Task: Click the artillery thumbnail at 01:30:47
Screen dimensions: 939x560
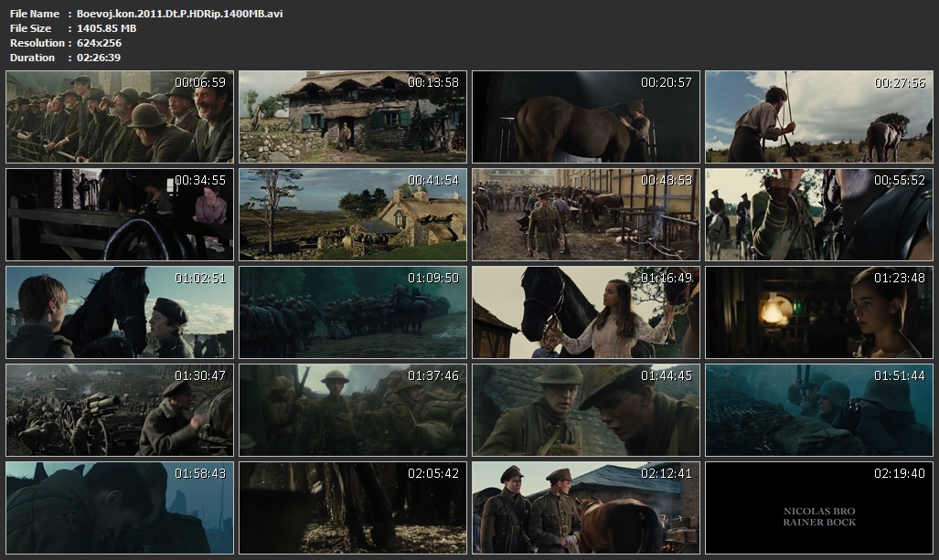Action: click(120, 410)
